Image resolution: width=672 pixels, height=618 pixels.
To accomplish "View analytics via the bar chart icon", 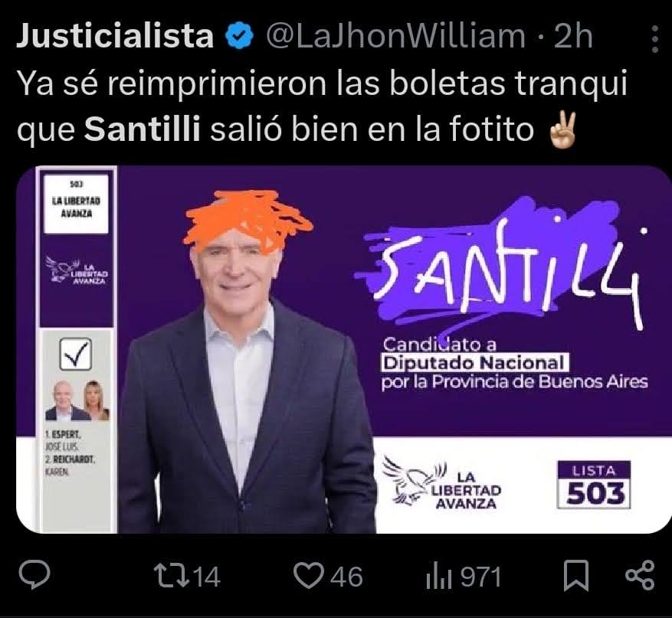I will (439, 577).
